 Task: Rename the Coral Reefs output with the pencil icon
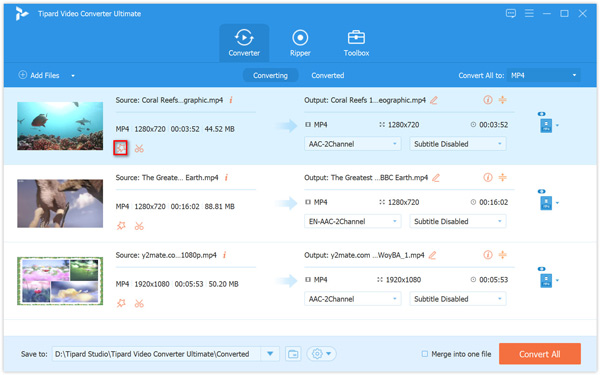(x=434, y=100)
